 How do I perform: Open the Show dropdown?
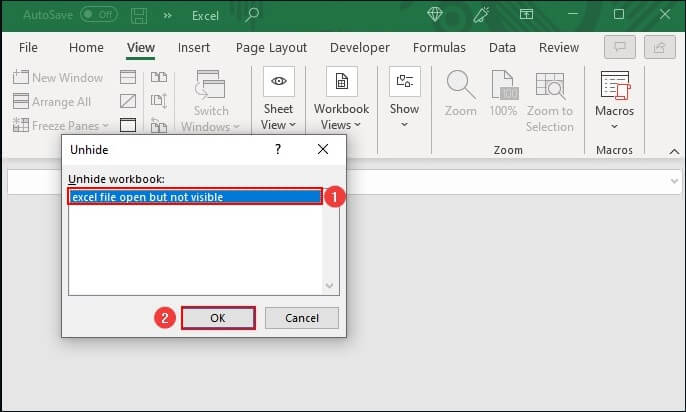(x=404, y=124)
